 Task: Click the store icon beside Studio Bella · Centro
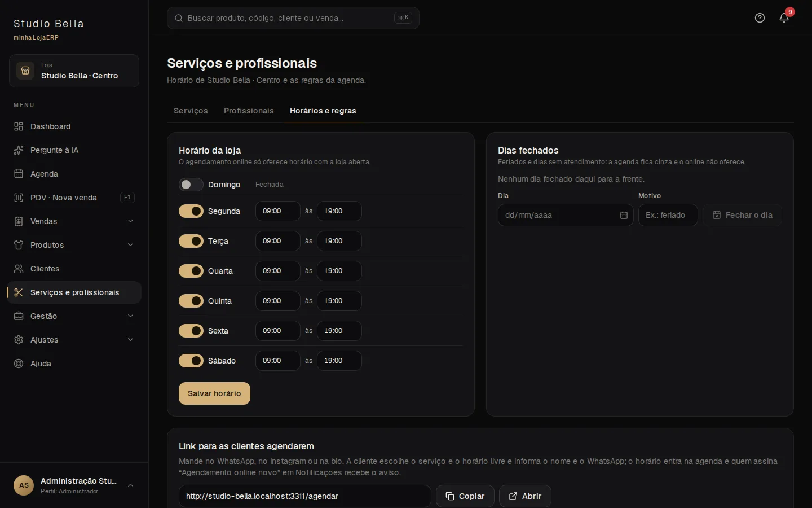point(25,71)
